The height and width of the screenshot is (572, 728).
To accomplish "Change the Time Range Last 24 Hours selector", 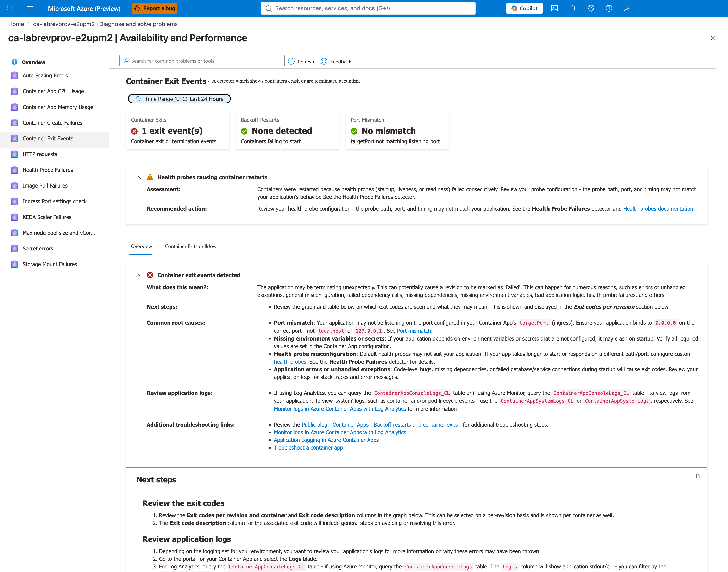I will point(179,99).
